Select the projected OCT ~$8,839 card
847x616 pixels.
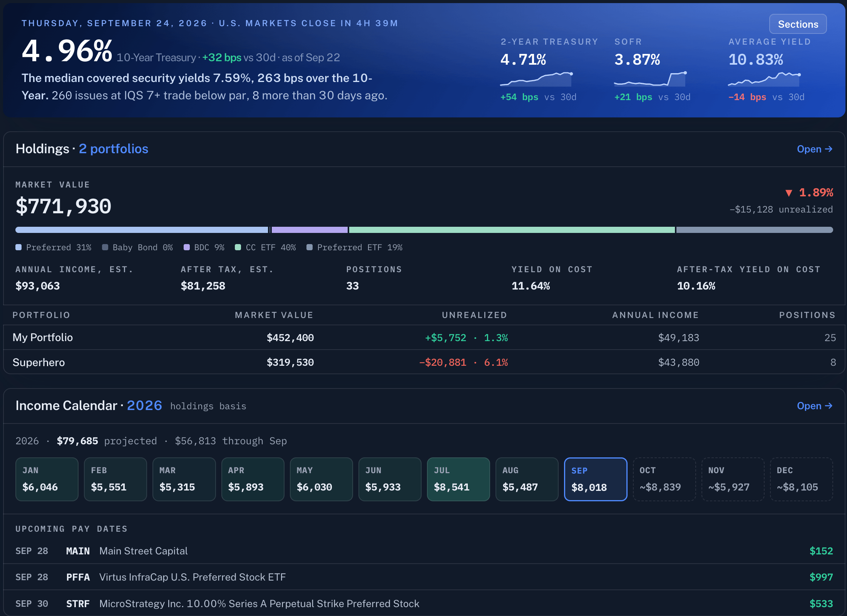(665, 479)
